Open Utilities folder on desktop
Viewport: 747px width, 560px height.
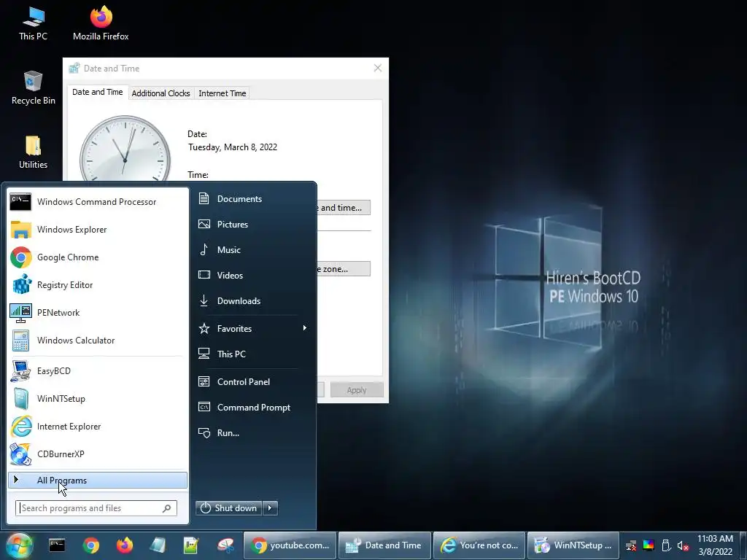pyautogui.click(x=33, y=152)
